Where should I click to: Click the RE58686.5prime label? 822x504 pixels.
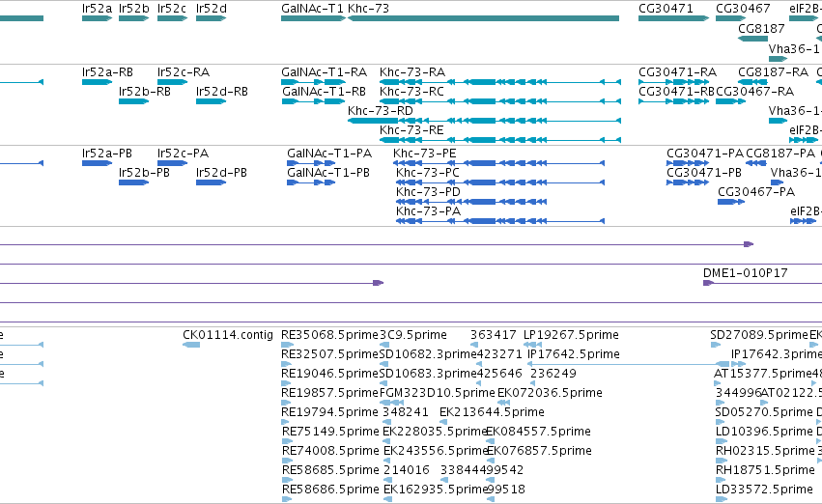[x=330, y=490]
